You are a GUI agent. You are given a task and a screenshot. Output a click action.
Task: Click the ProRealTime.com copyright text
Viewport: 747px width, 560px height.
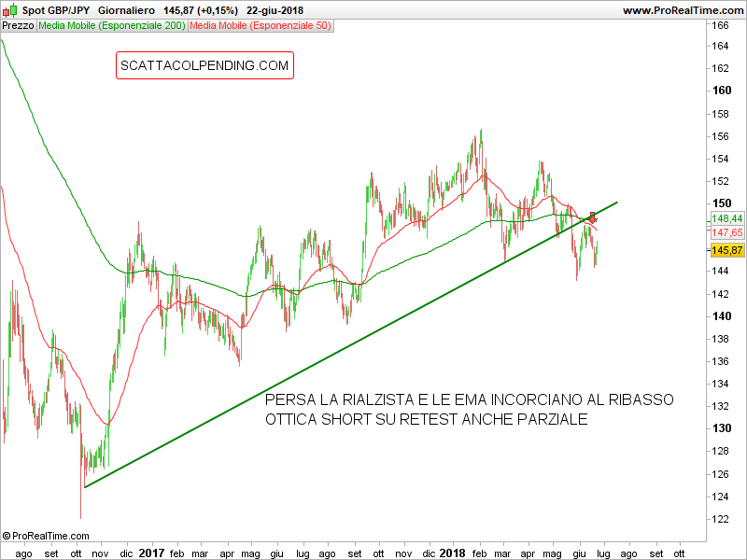[x=50, y=536]
